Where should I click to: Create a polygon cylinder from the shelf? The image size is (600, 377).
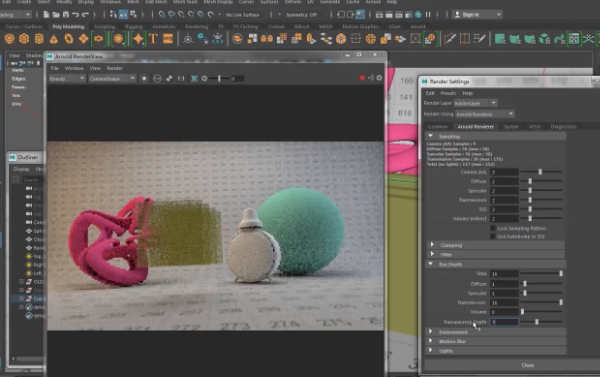click(x=39, y=39)
